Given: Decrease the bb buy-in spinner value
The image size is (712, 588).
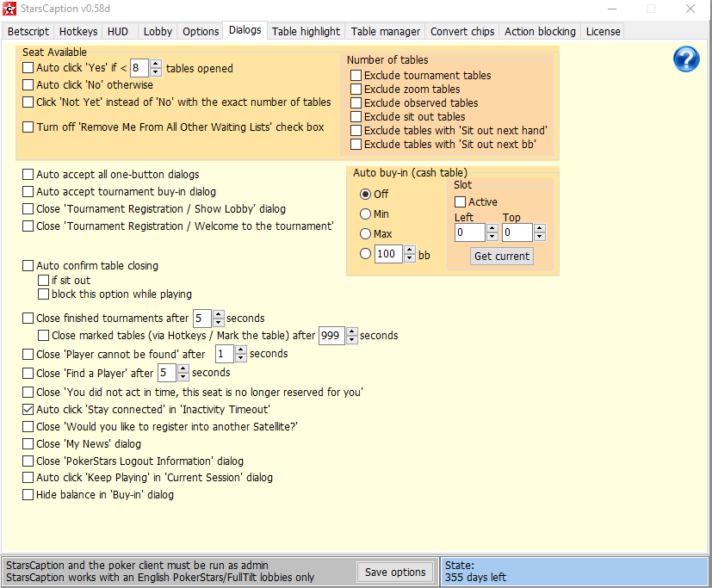Looking at the screenshot, I should 410,258.
